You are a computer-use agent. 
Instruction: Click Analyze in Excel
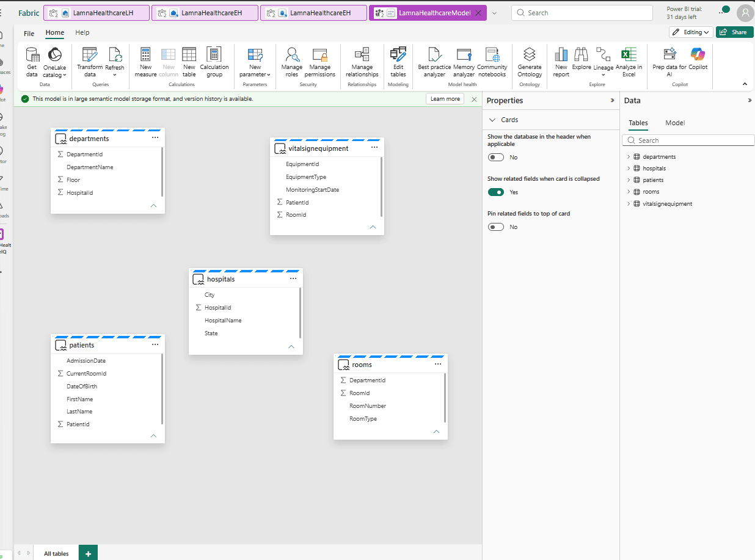(629, 62)
